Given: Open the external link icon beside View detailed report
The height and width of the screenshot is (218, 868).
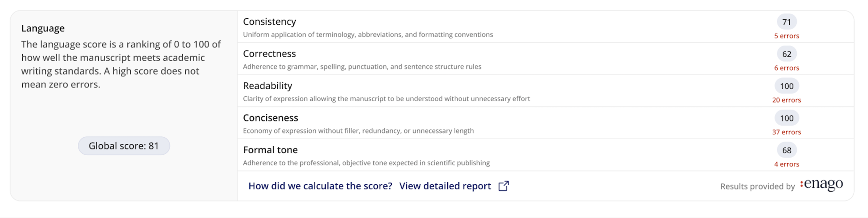Looking at the screenshot, I should coord(503,186).
